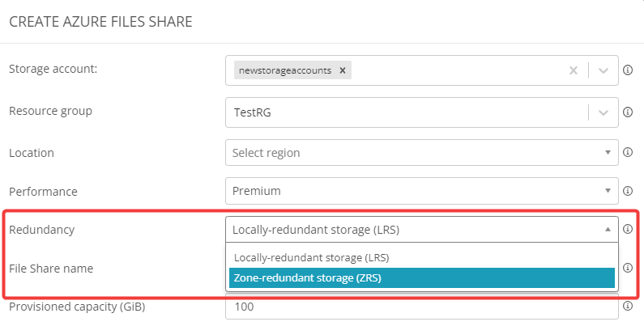Image resolution: width=644 pixels, height=326 pixels.
Task: Select Locally-redundant storage (LRS) from the list
Action: 311,257
